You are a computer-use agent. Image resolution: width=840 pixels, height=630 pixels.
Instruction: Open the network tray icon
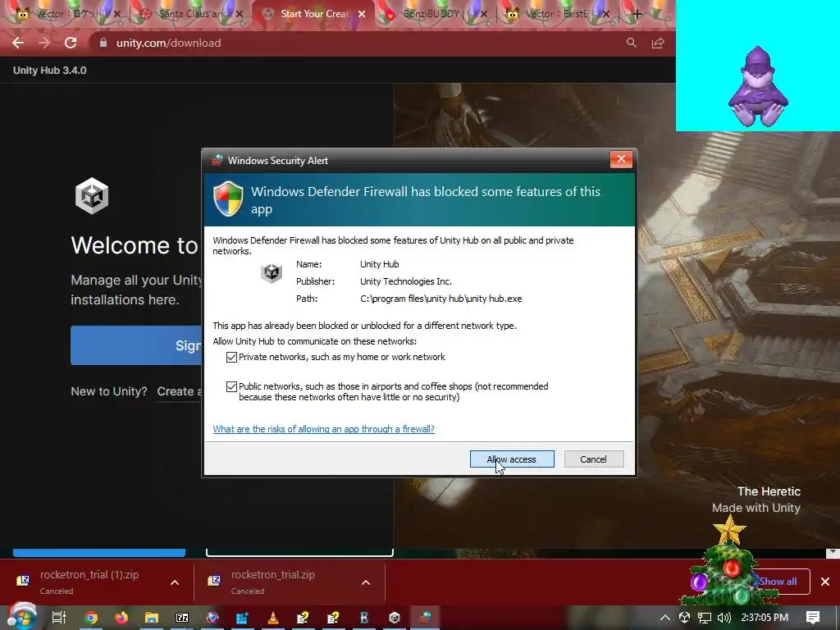(705, 618)
